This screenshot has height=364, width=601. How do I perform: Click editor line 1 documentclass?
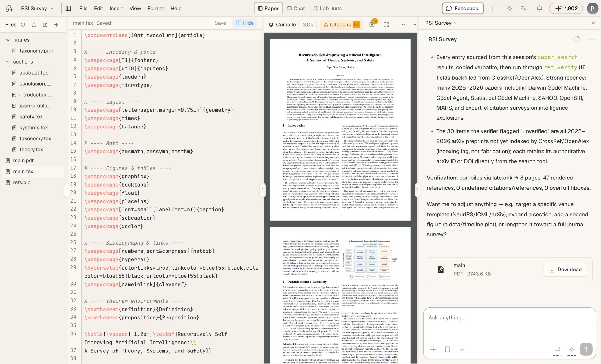[145, 35]
